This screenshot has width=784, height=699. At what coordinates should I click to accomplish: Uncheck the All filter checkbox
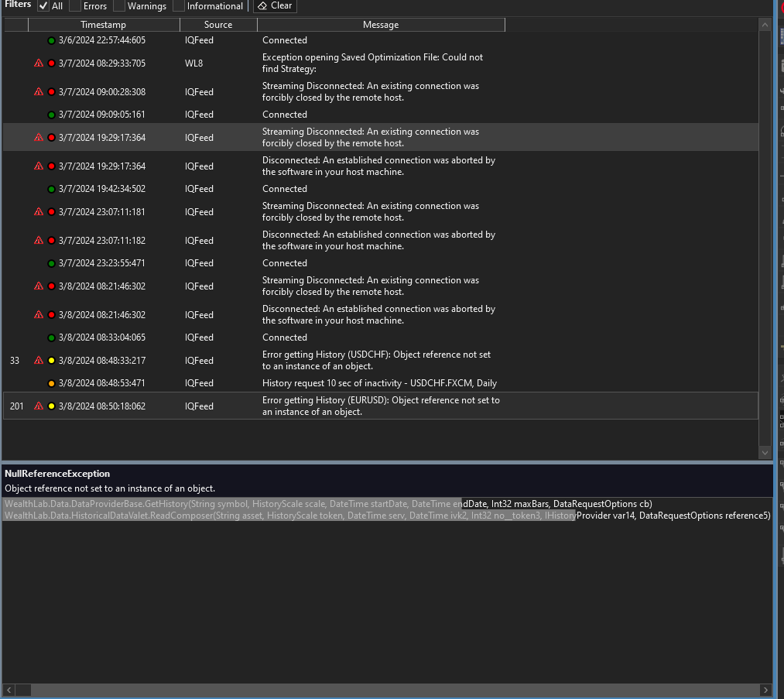[x=43, y=6]
